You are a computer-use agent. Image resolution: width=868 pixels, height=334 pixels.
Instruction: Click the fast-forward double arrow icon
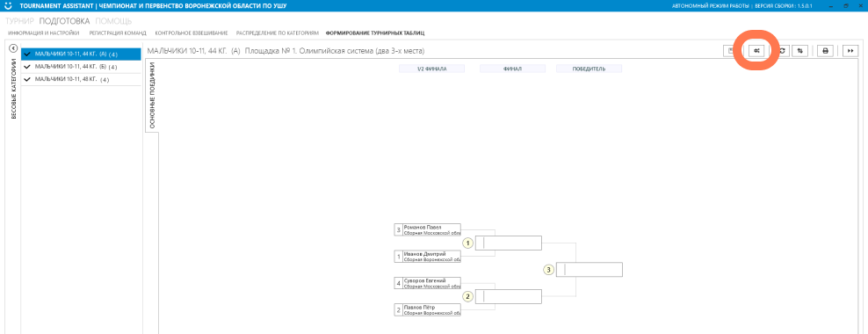(x=850, y=50)
